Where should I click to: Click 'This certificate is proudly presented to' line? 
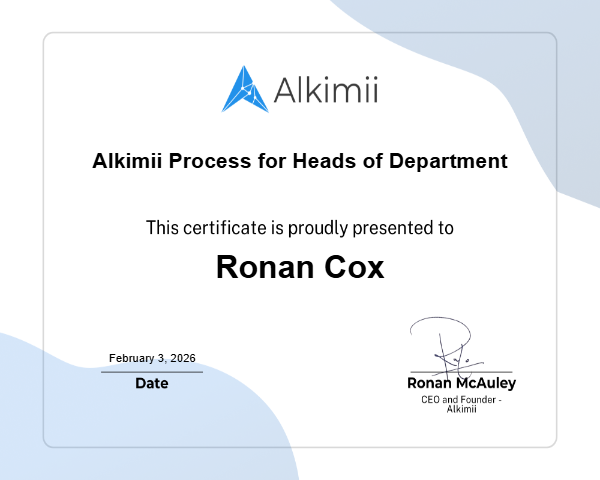[300, 228]
